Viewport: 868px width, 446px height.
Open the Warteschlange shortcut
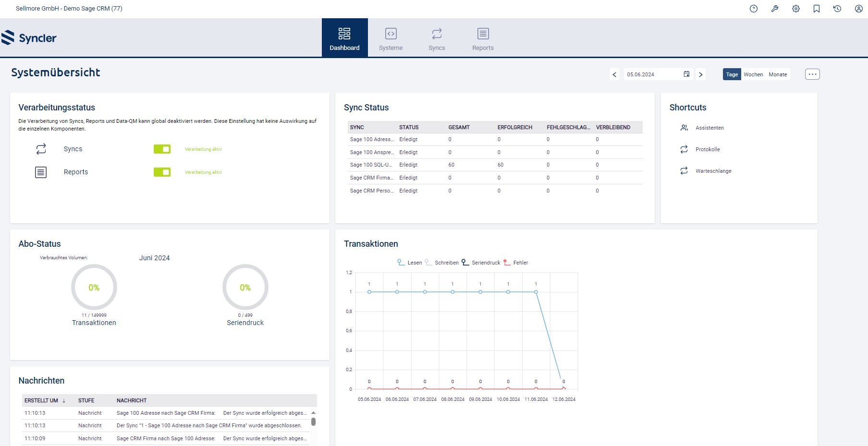pos(713,171)
